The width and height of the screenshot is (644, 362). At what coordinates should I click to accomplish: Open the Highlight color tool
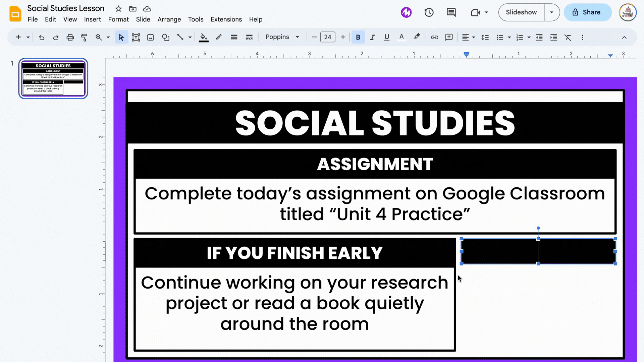(417, 37)
